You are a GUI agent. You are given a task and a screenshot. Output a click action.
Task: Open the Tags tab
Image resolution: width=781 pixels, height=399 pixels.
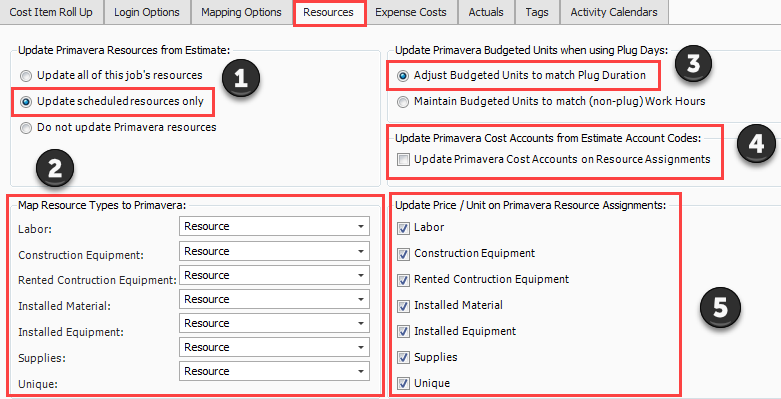(537, 12)
